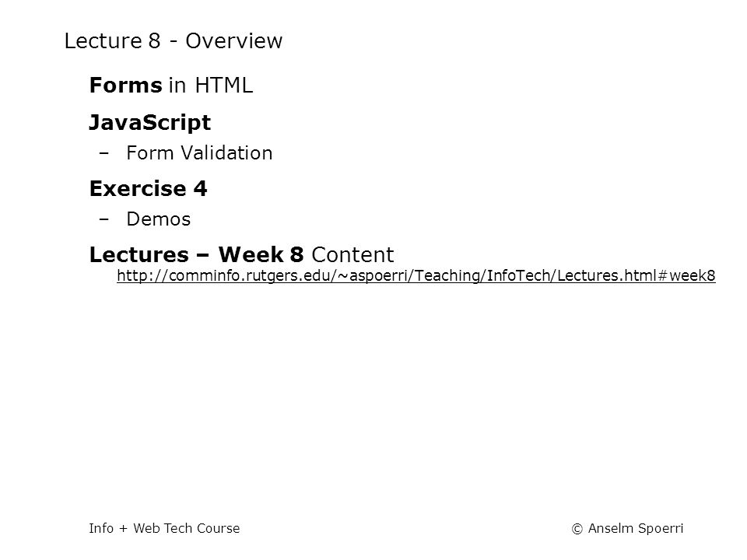Select the 'Exercise 4' heading
Screen dimensions: 747x560
click(148, 188)
